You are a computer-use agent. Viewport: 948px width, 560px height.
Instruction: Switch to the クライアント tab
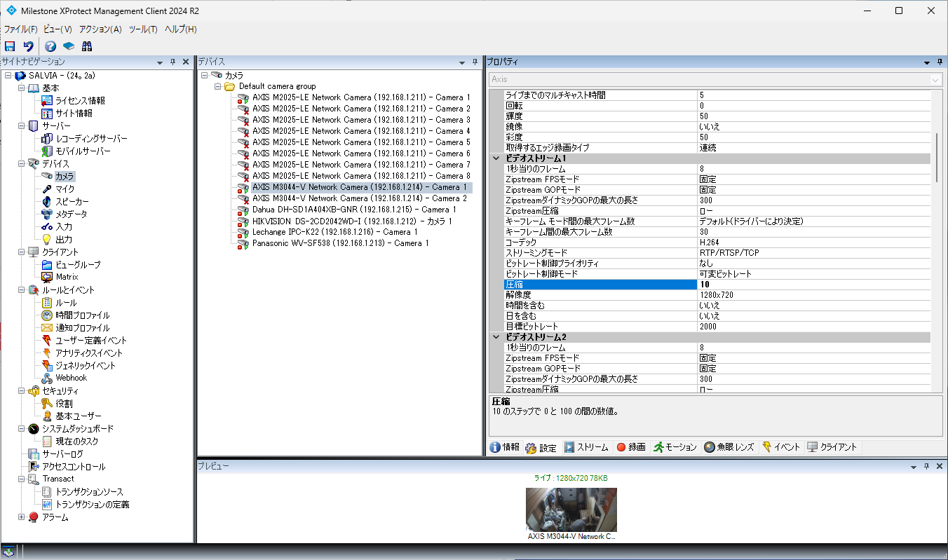coord(832,447)
